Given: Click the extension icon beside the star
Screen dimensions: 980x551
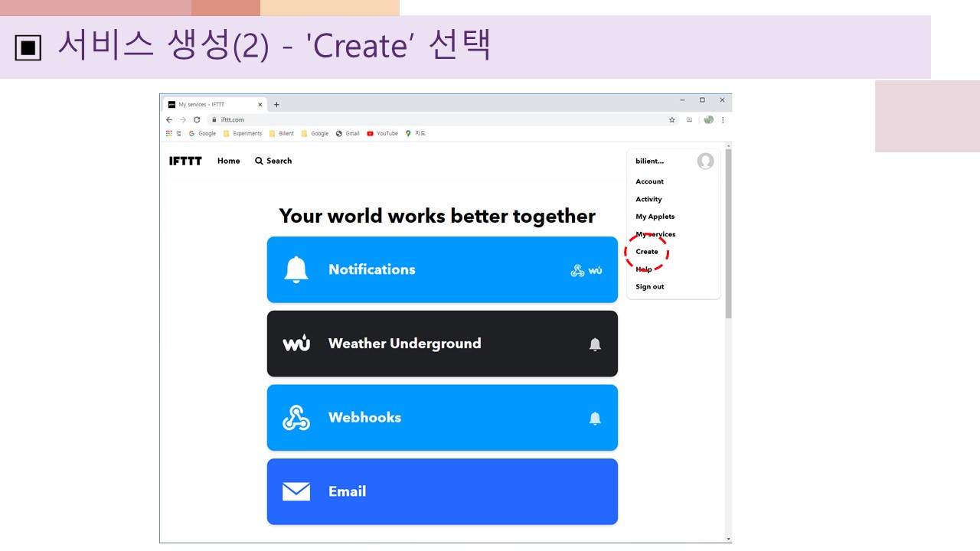Looking at the screenshot, I should click(689, 120).
